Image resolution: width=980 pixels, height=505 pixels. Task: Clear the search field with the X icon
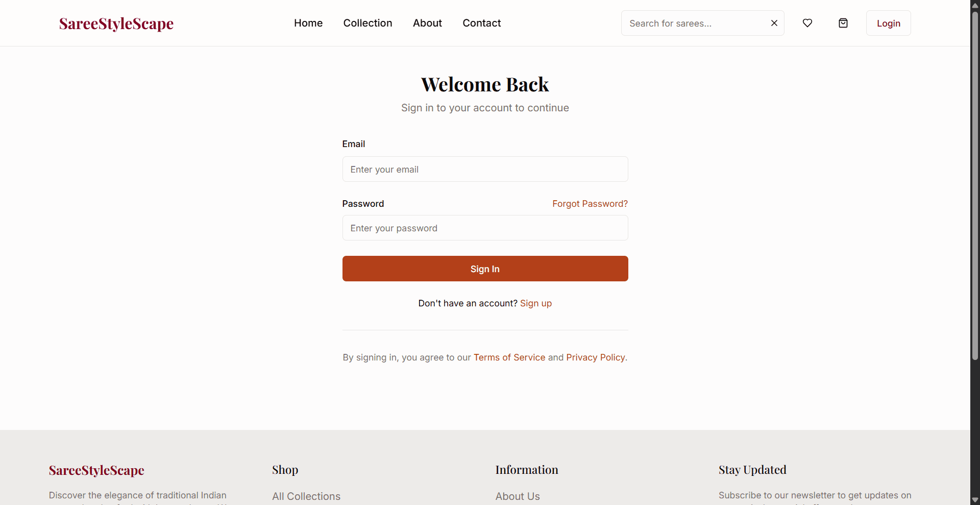pyautogui.click(x=774, y=23)
